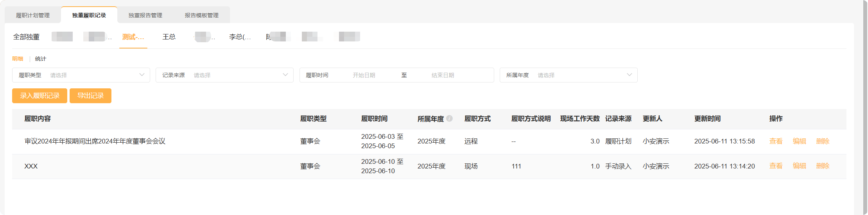Click the 手动录入 source cell
The image size is (868, 215).
(x=618, y=166)
